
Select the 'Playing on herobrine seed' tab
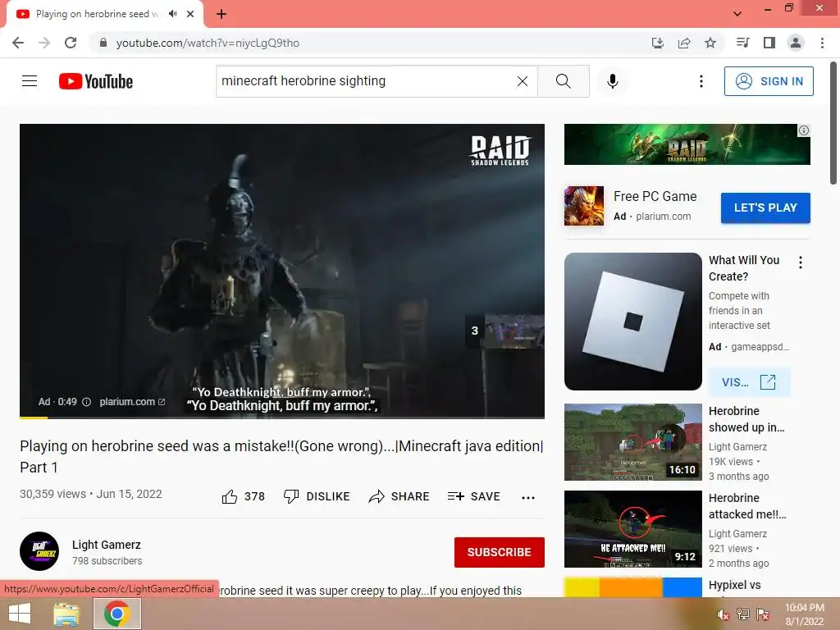pos(97,14)
